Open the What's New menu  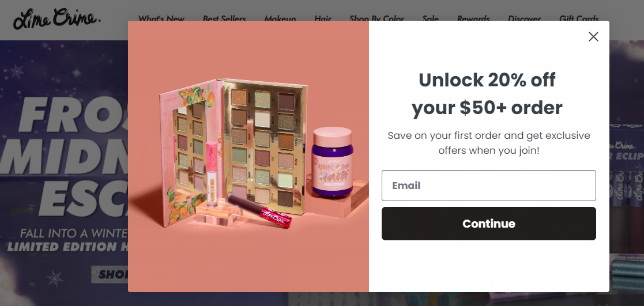[161, 18]
